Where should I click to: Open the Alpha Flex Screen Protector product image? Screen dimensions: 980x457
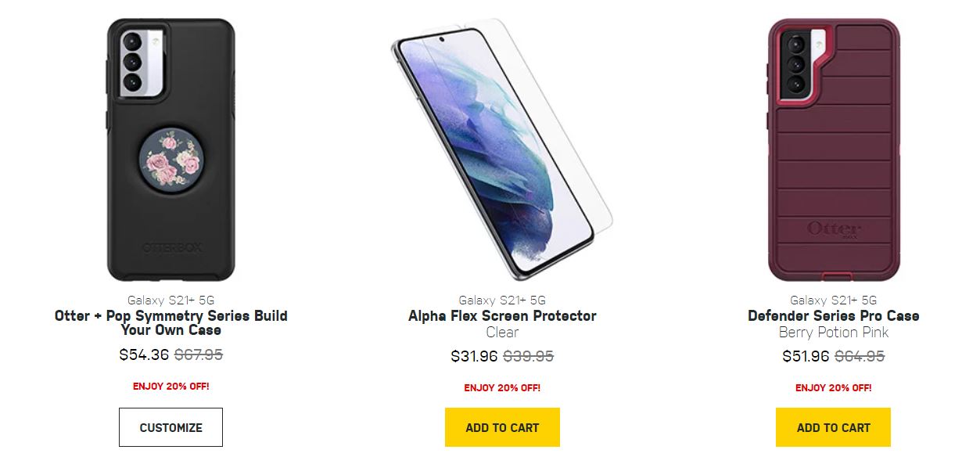point(501,149)
